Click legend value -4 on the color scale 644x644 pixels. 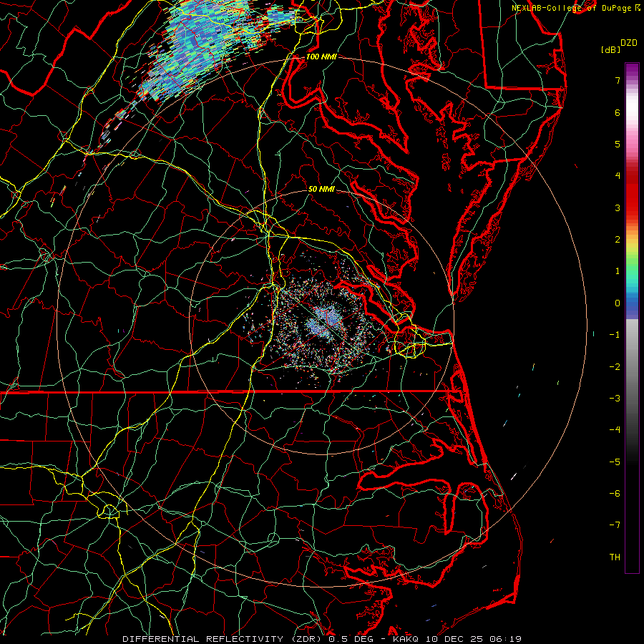(x=615, y=430)
